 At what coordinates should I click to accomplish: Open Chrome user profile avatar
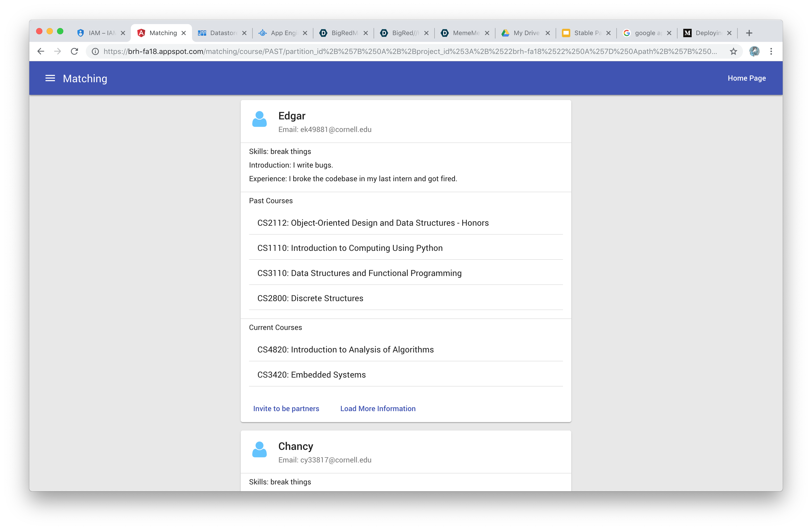(x=754, y=52)
